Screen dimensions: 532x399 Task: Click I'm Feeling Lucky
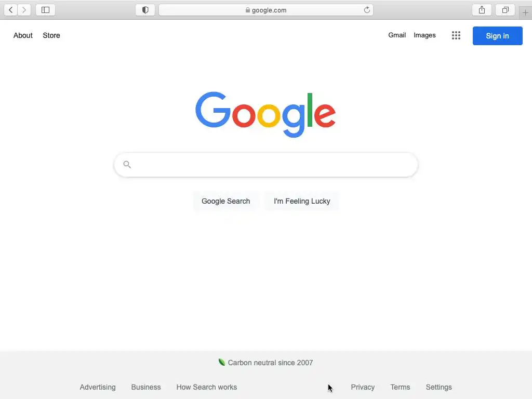point(302,201)
